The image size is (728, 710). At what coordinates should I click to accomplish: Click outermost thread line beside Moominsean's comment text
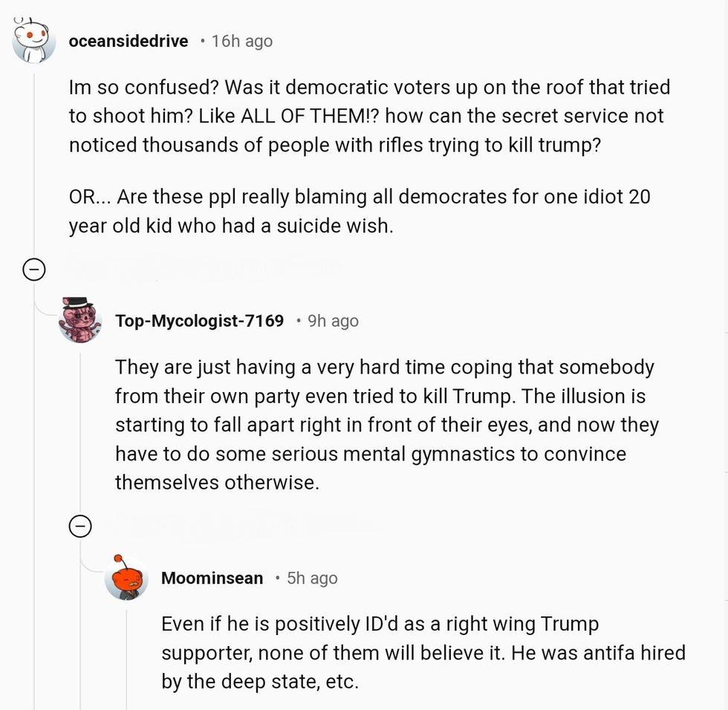34,654
